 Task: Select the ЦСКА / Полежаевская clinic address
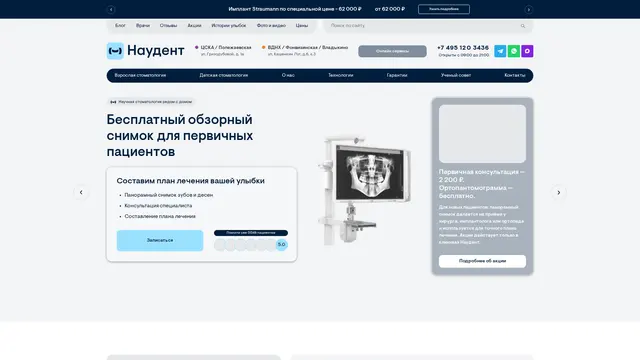(223, 51)
